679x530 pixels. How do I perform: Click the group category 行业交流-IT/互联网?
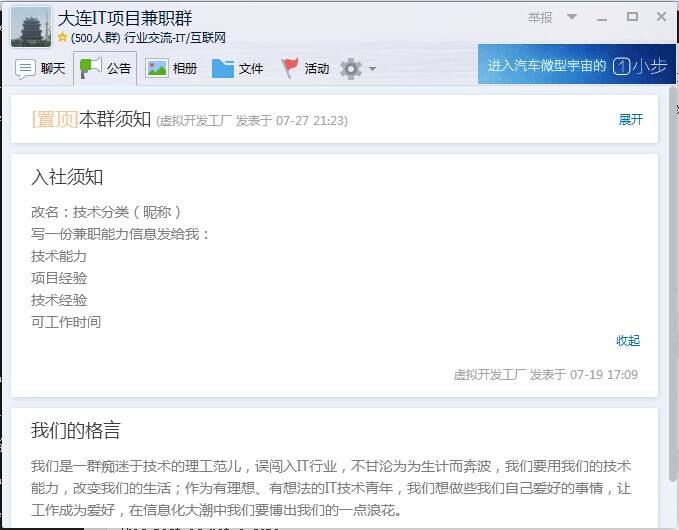tap(175, 38)
